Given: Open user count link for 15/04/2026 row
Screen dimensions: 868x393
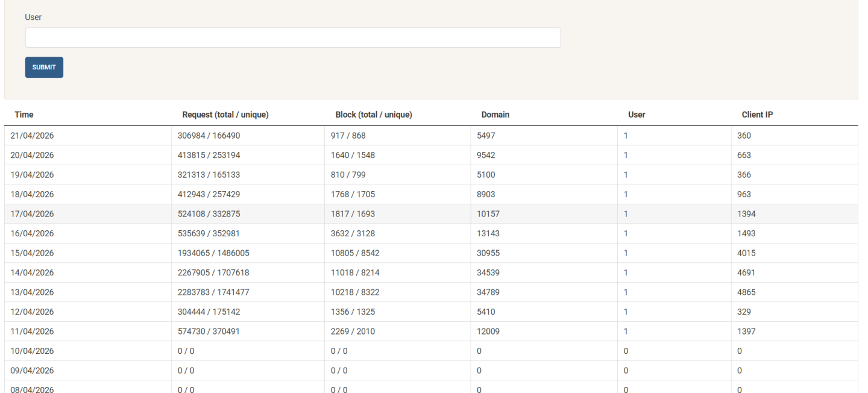Looking at the screenshot, I should pos(626,253).
